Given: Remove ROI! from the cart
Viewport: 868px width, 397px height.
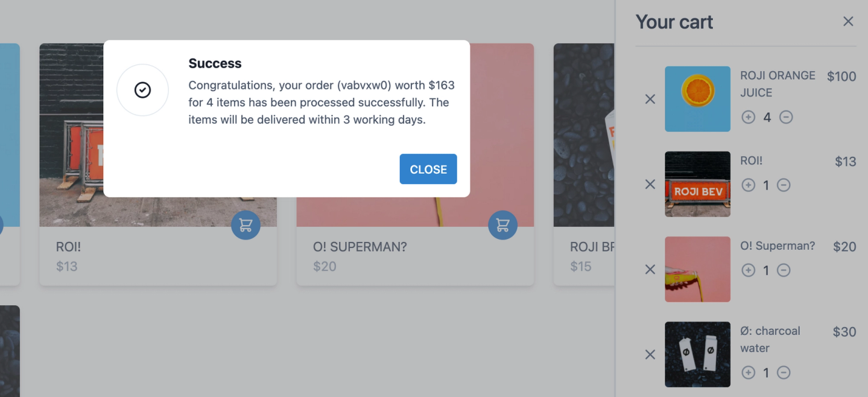Looking at the screenshot, I should tap(650, 185).
